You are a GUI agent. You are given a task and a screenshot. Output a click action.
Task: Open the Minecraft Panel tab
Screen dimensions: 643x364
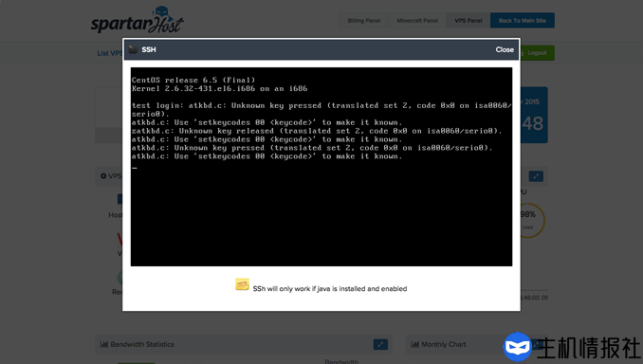click(x=417, y=21)
